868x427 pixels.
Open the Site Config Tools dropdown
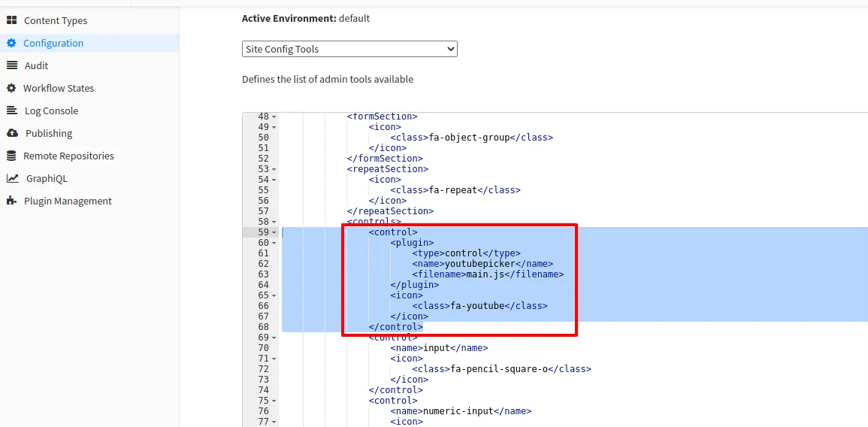[349, 49]
